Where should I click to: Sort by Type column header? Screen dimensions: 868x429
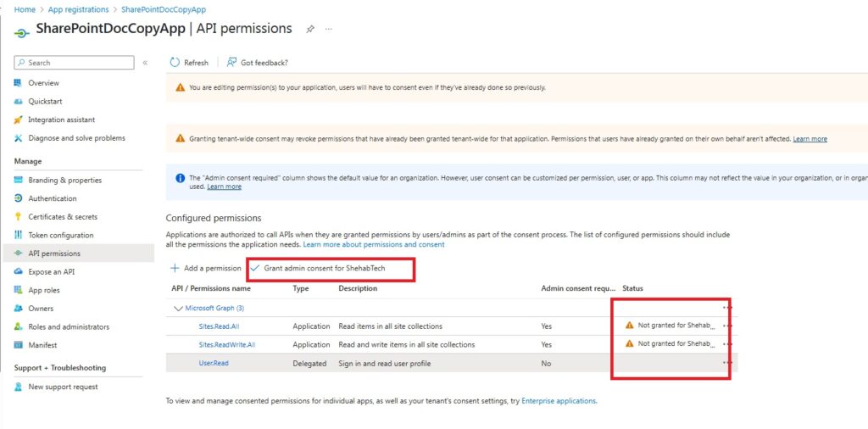[x=301, y=288]
